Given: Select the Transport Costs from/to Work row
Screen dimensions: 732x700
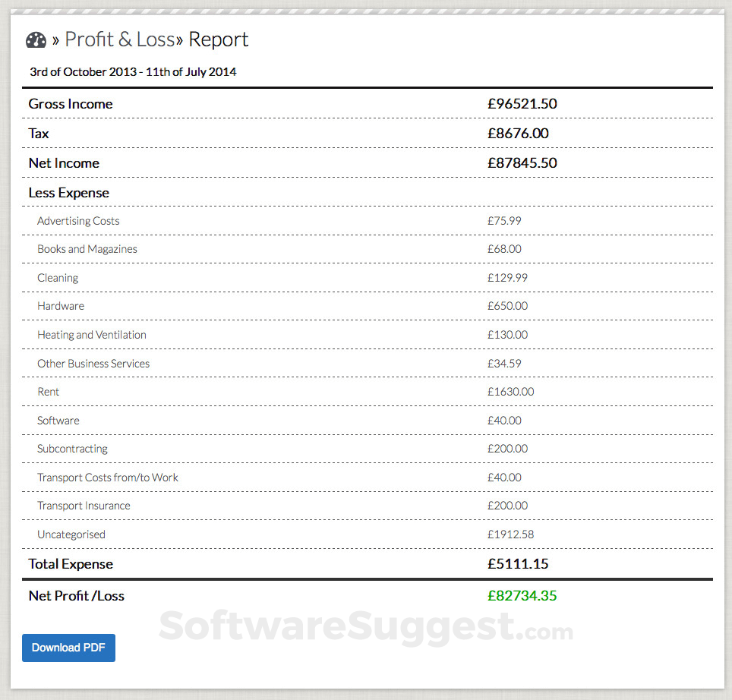Looking at the screenshot, I should pos(368,478).
